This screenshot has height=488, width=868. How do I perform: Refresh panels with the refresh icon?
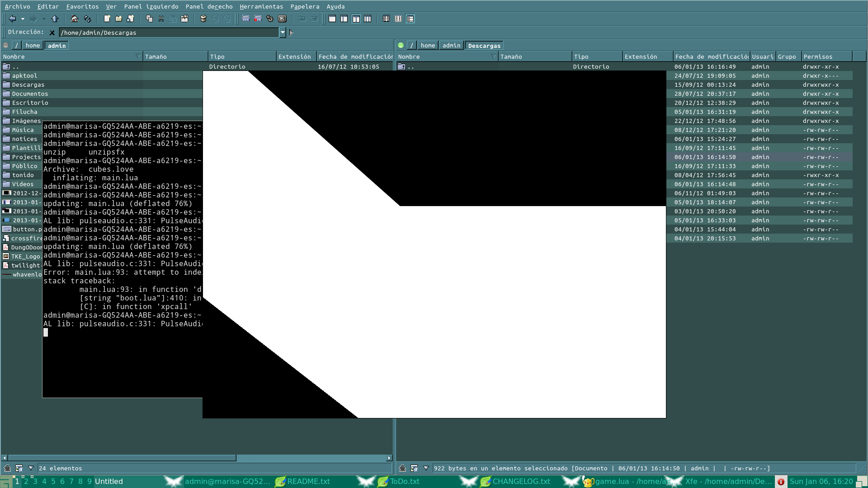point(88,19)
